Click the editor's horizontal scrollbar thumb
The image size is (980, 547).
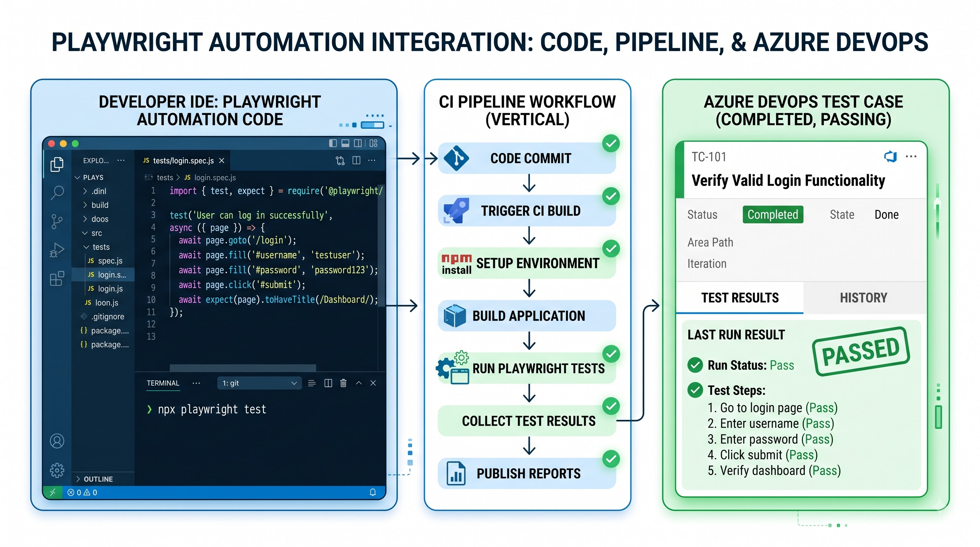(x=243, y=368)
